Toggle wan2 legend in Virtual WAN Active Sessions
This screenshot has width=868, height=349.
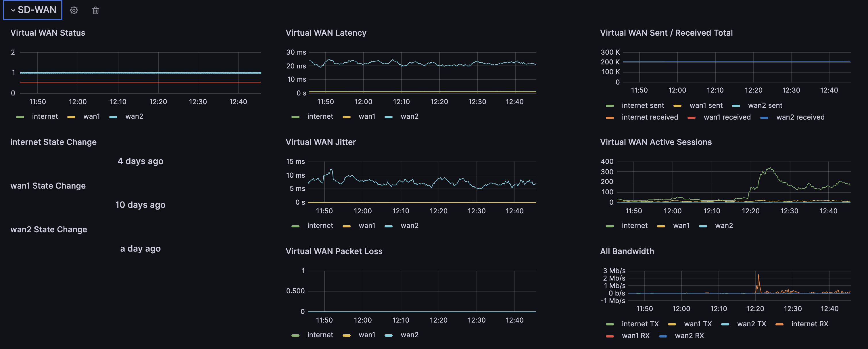click(x=723, y=225)
